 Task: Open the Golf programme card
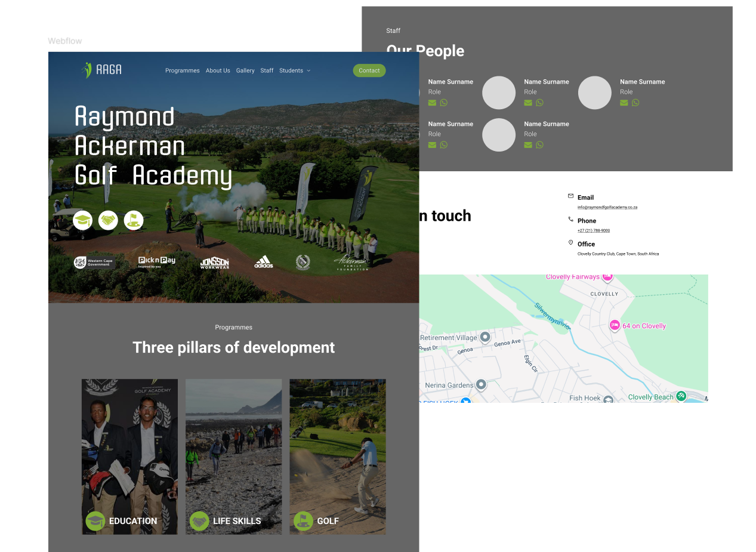(338, 457)
